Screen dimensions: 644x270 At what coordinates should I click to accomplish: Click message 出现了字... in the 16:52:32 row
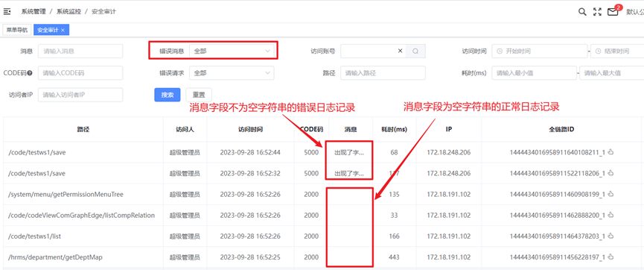349,173
